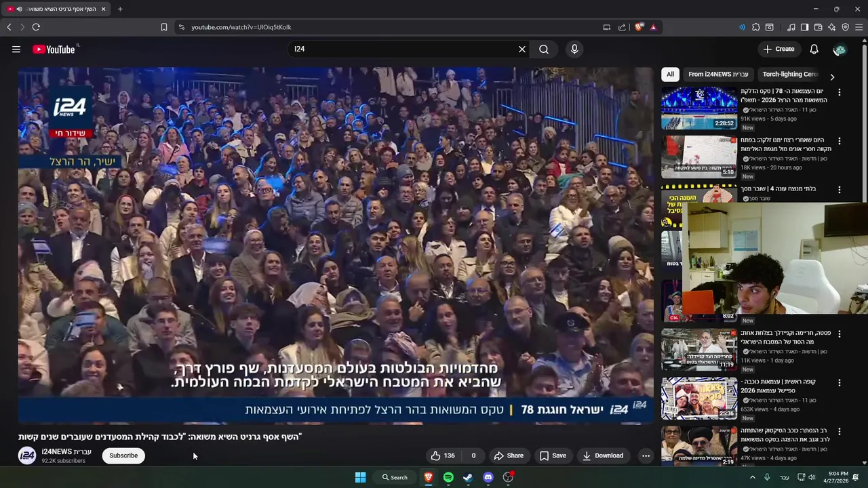
Task: Open the video titled קופה ראשית עצמאות כוכבה
Action: (x=778, y=386)
